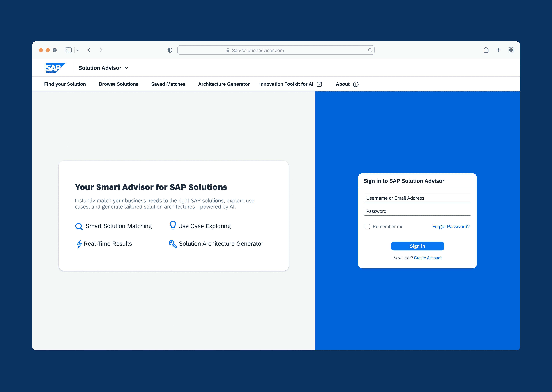Image resolution: width=552 pixels, height=392 pixels.
Task: Switch to Architecture Generator tab
Action: [x=224, y=84]
